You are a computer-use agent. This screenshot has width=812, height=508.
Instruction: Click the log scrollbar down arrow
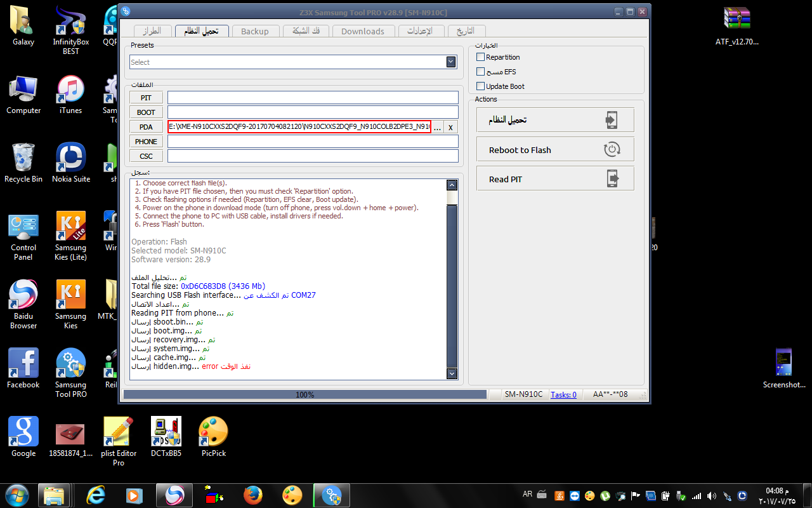[x=452, y=374]
